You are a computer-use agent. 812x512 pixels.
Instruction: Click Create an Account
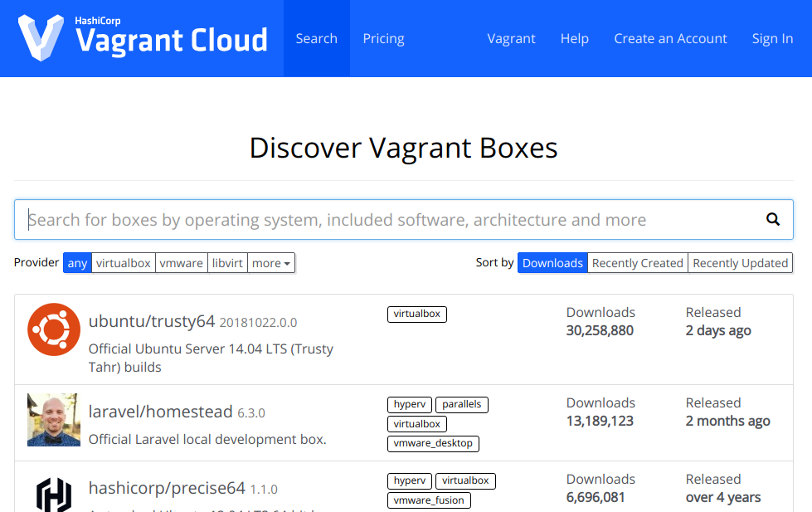(670, 38)
